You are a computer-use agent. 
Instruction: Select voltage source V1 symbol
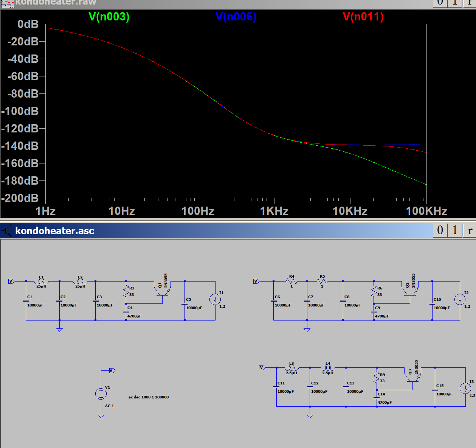point(101,394)
